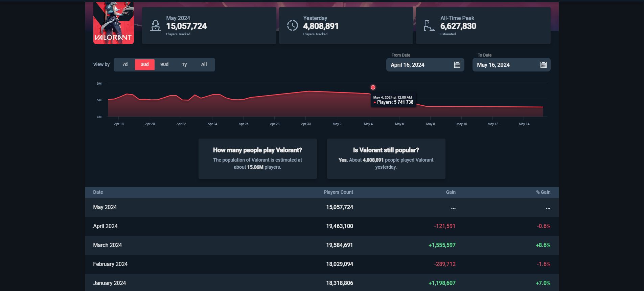
Task: Click the players icon beside May 2024
Action: (156, 25)
